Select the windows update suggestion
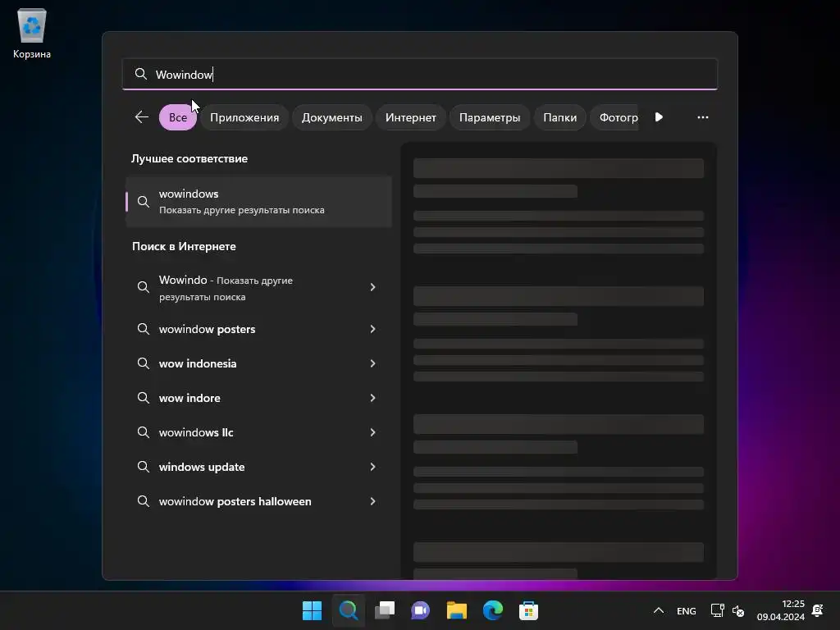Viewport: 840px width, 630px height. 258,467
